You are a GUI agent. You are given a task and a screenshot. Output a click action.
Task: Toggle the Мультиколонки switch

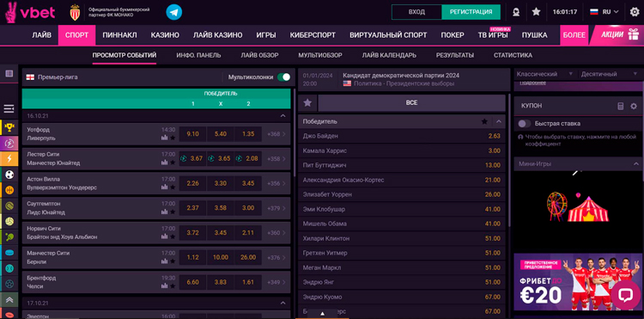[x=283, y=77]
